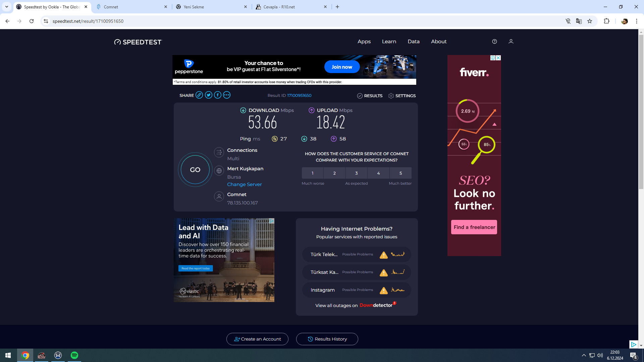Open Settings gear on Speedtest

(x=402, y=96)
